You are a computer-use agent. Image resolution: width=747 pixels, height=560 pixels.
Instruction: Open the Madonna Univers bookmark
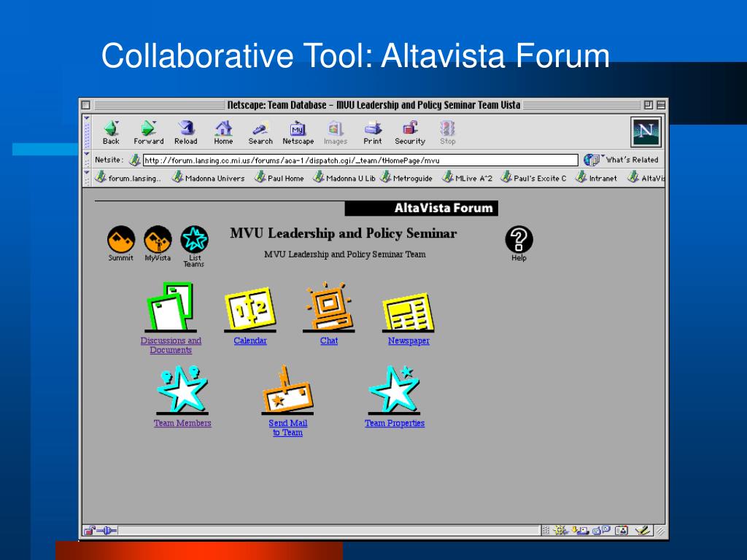pos(208,178)
